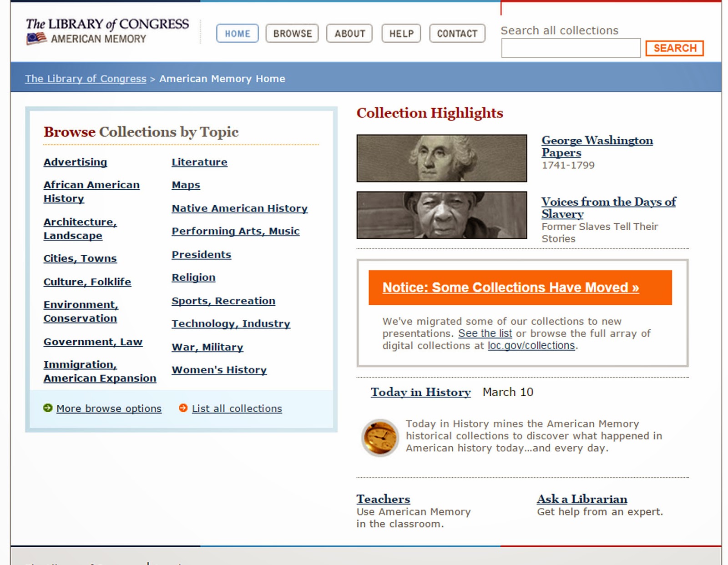The width and height of the screenshot is (728, 565).
Task: Follow the See the list link
Action: pyautogui.click(x=485, y=333)
